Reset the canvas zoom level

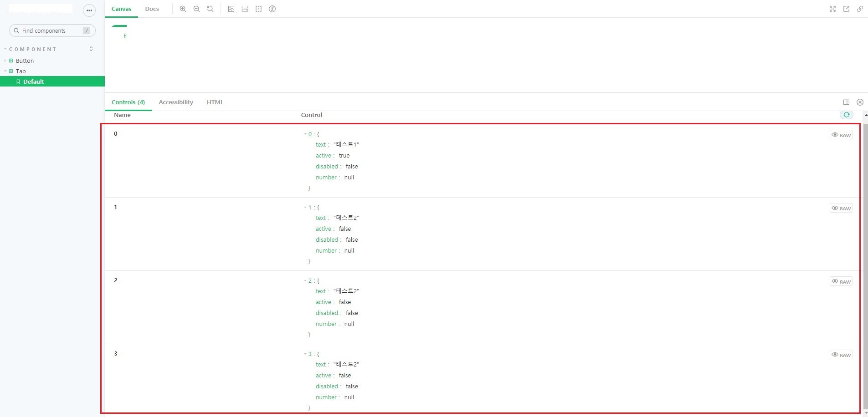210,9
